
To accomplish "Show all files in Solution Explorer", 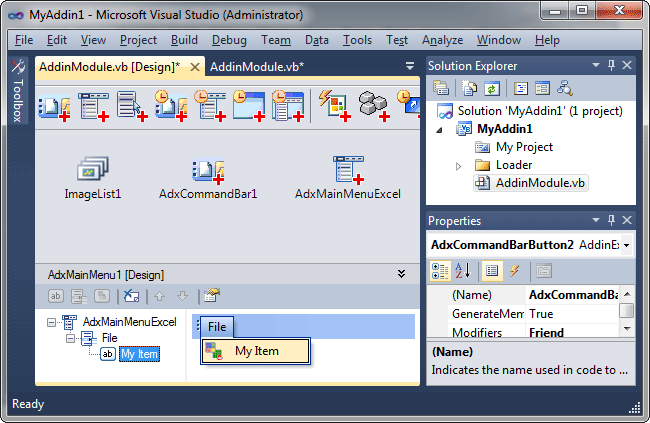I will point(469,88).
